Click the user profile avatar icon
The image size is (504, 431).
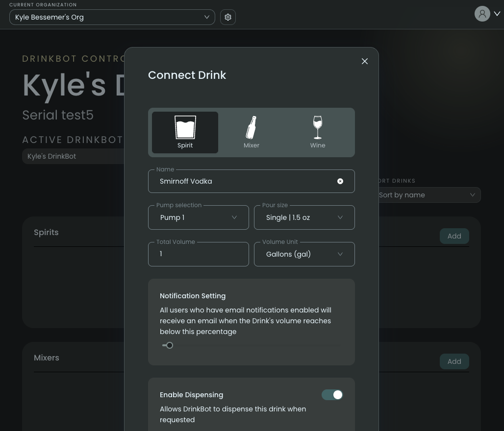coord(482,14)
